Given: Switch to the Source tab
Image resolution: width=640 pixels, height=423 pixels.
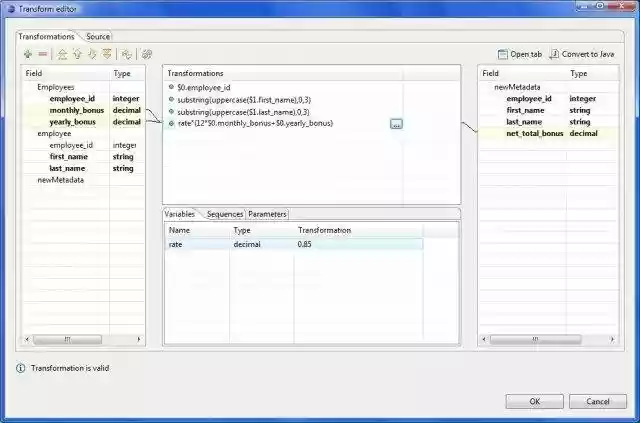Looking at the screenshot, I should pos(98,37).
